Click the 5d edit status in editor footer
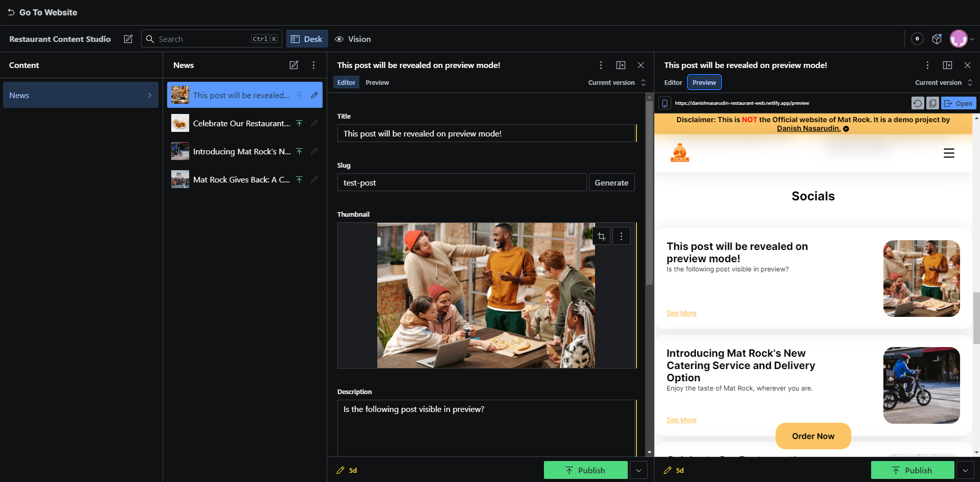Image resolution: width=980 pixels, height=482 pixels. click(347, 470)
